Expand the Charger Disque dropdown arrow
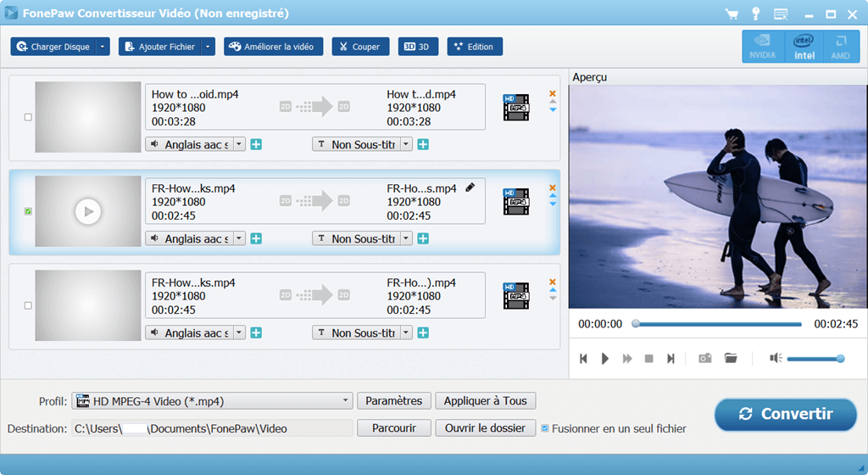 [x=103, y=47]
